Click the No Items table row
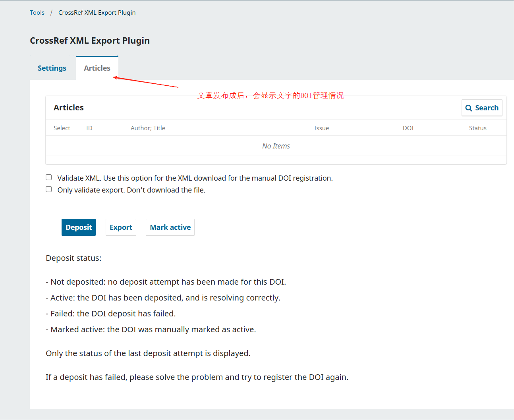514x420 pixels. point(276,146)
